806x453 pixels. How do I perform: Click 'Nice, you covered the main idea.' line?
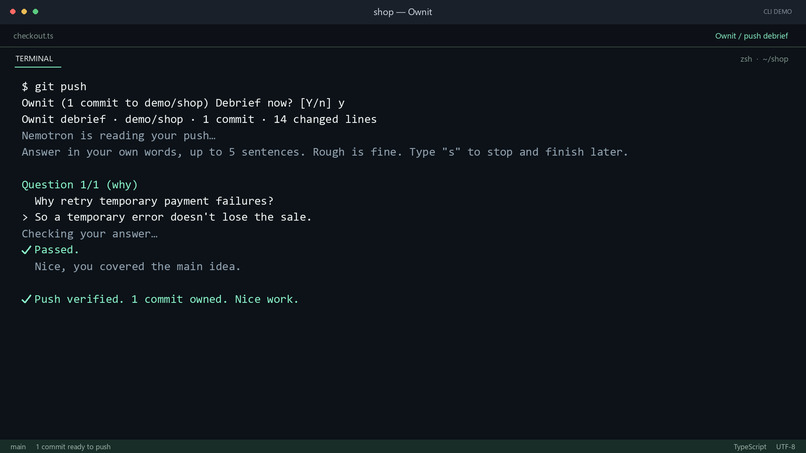click(137, 266)
